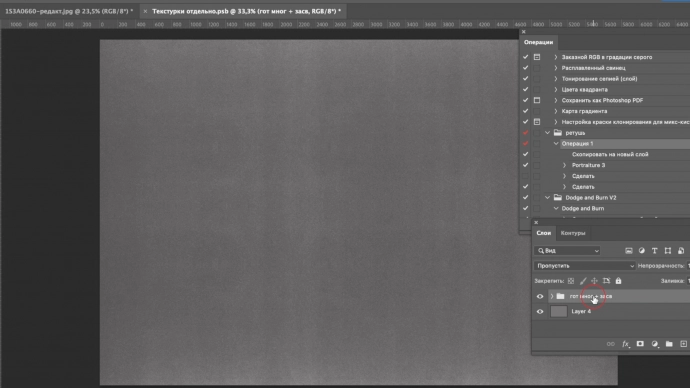This screenshot has height=388, width=690.
Task: Click the Layer 4 thumbnail
Action: [x=558, y=311]
